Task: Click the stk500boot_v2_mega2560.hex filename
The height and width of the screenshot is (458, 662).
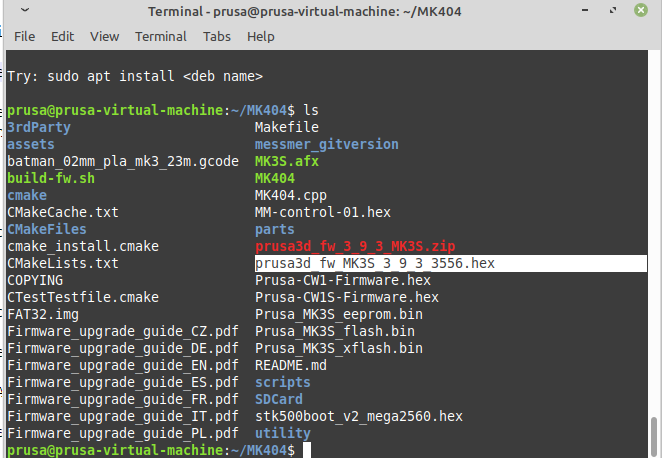Action: [x=359, y=416]
